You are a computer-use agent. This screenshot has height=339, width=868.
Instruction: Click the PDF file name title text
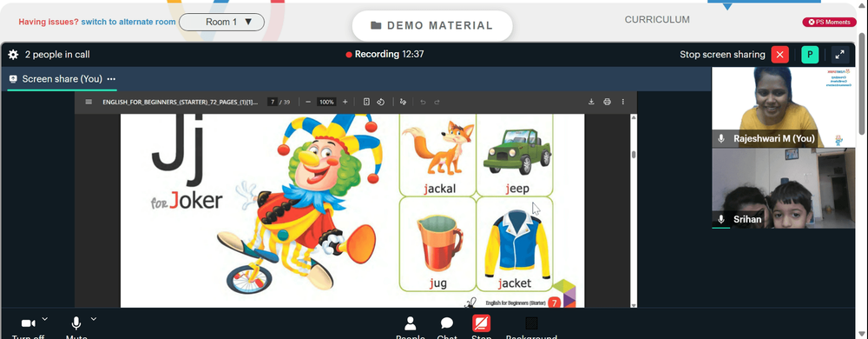pyautogui.click(x=180, y=102)
